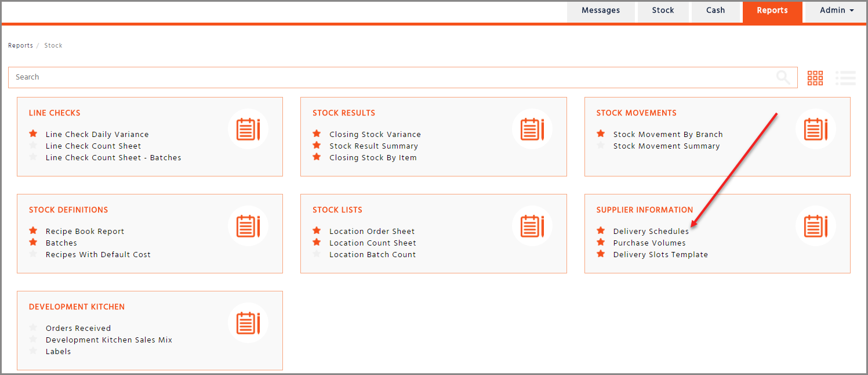Open Line Check Daily Variance report
868x375 pixels.
click(x=97, y=134)
